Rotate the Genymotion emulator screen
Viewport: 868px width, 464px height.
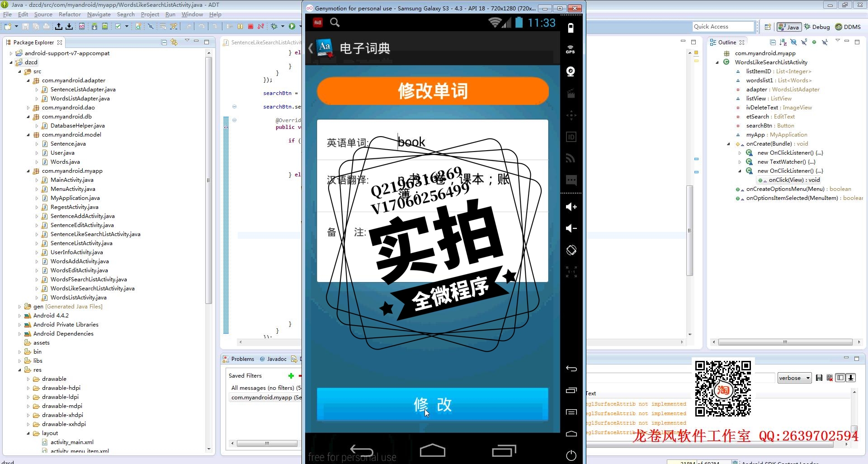(x=571, y=250)
